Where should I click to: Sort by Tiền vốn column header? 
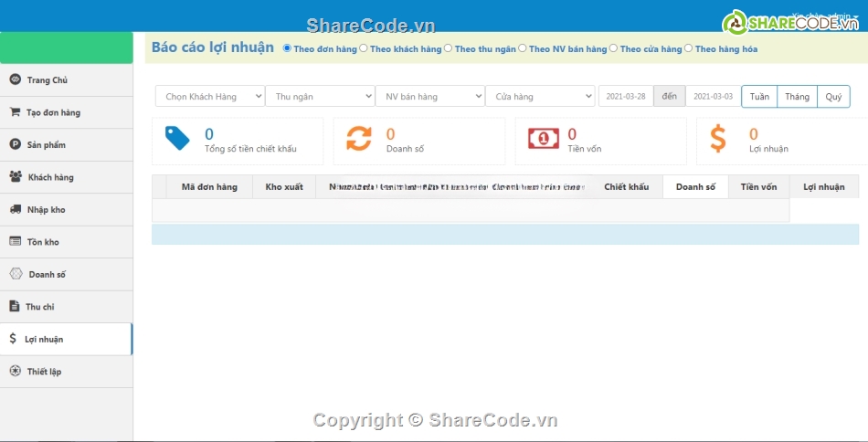759,187
